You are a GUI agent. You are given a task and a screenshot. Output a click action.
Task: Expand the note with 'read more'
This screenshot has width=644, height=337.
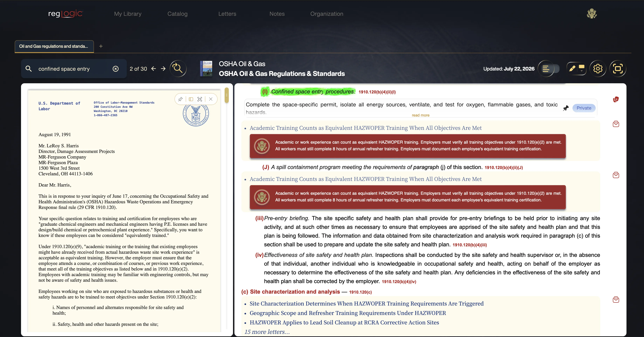pyautogui.click(x=420, y=115)
